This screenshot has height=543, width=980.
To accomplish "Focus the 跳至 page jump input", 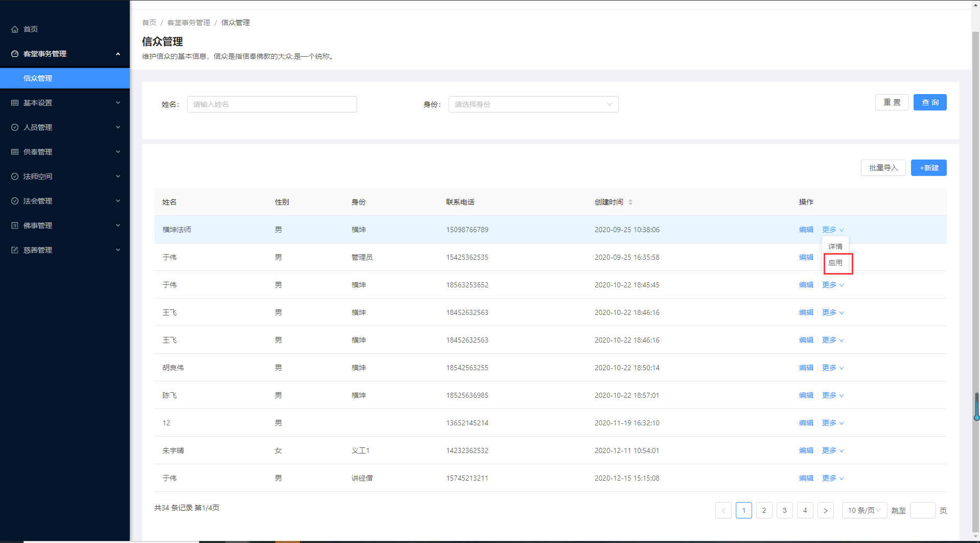I will [923, 510].
